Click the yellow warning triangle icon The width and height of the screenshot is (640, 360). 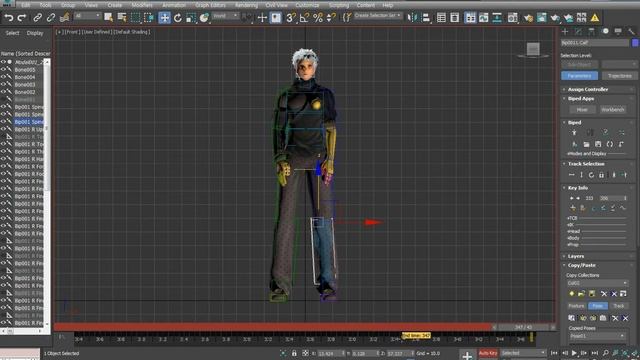coord(595,18)
